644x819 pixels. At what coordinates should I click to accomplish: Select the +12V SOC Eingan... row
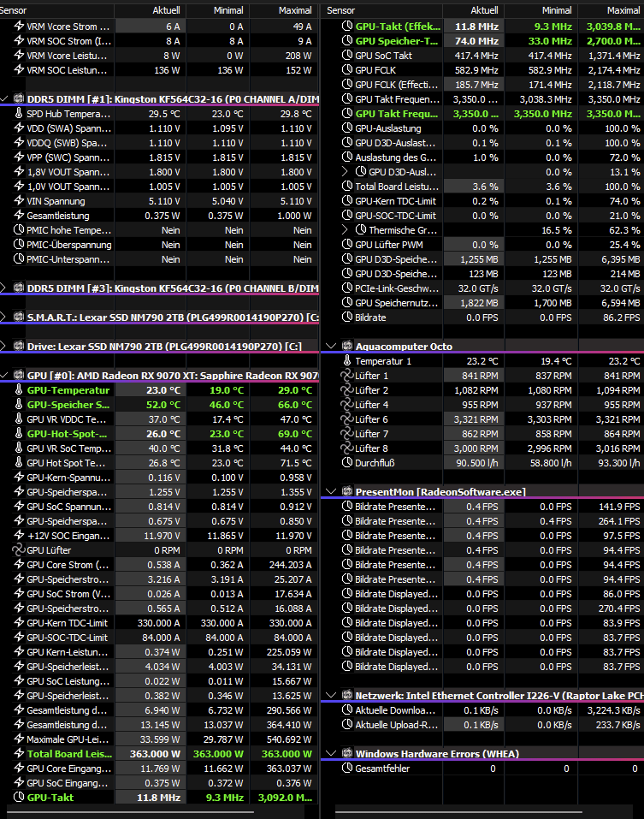[x=159, y=536]
